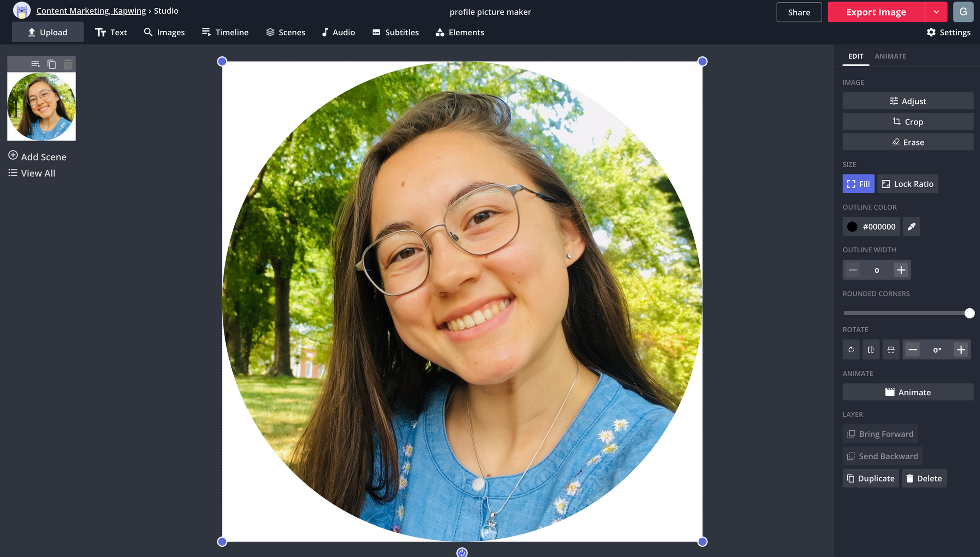Open the Content Marketing, Kapwing workspace link
The height and width of the screenshot is (557, 980).
coord(91,10)
